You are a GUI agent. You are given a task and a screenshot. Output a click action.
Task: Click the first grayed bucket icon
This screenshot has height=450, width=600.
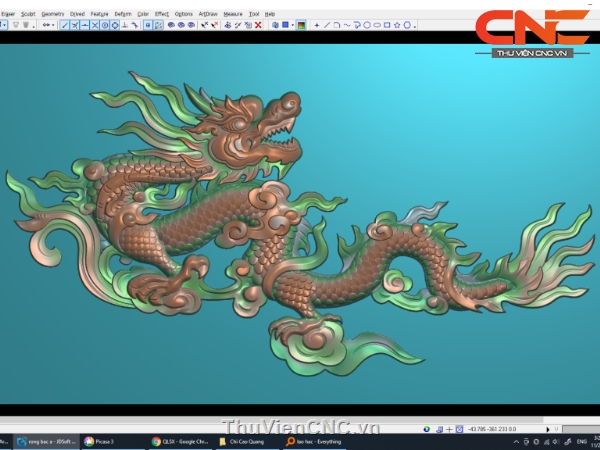[16, 25]
